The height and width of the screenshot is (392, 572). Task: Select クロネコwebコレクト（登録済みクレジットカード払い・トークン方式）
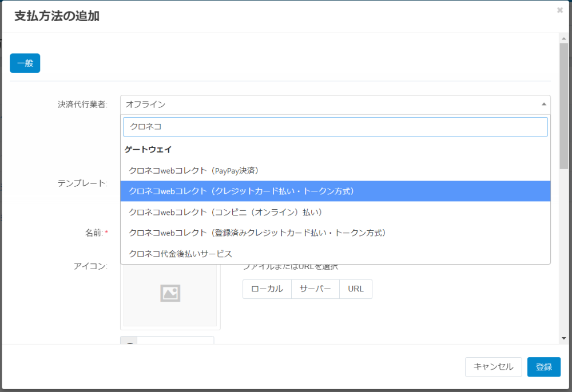[x=335, y=233]
